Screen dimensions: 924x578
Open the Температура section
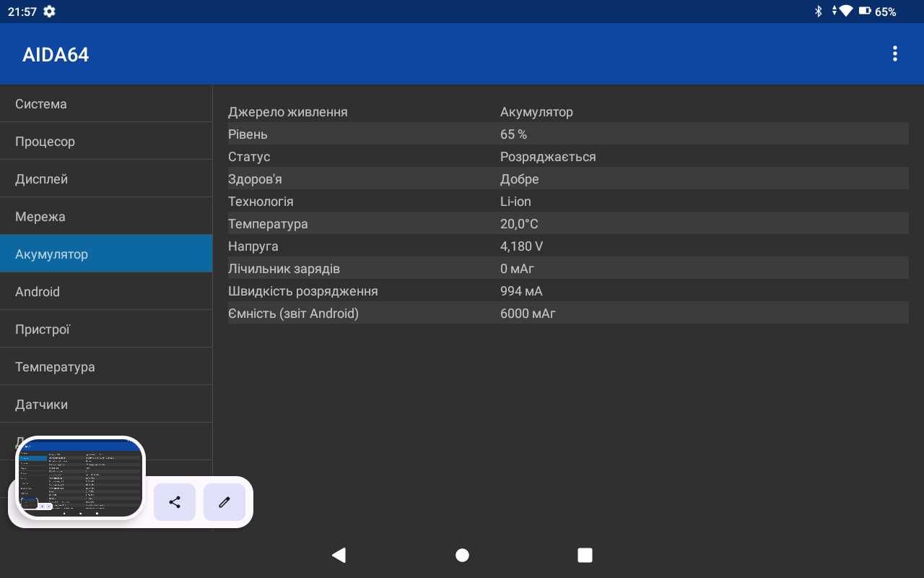tap(106, 366)
